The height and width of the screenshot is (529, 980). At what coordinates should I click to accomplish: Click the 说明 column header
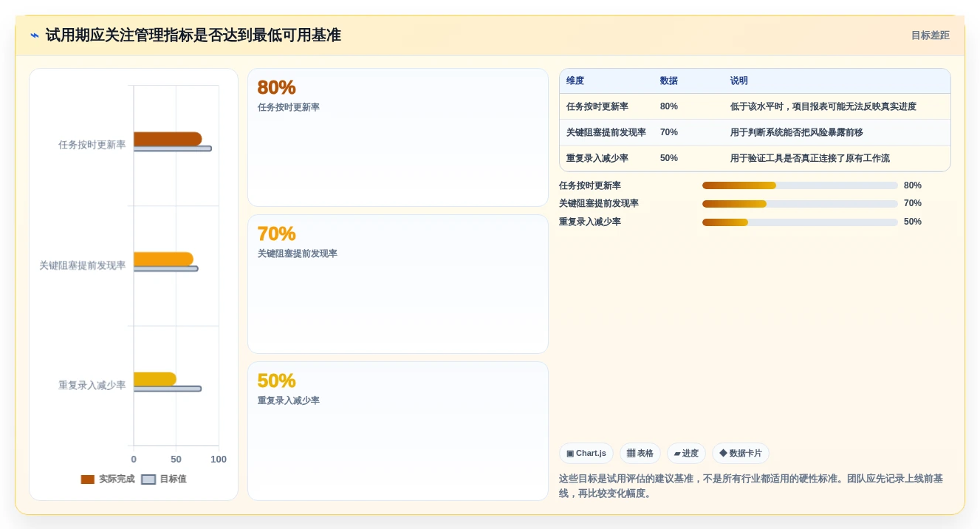point(739,81)
